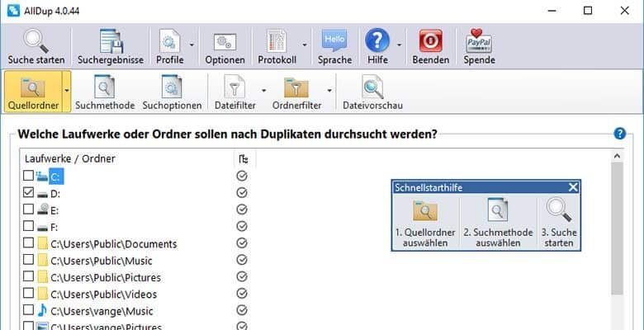Select the C: drive label
The width and height of the screenshot is (644, 330).
click(56, 177)
